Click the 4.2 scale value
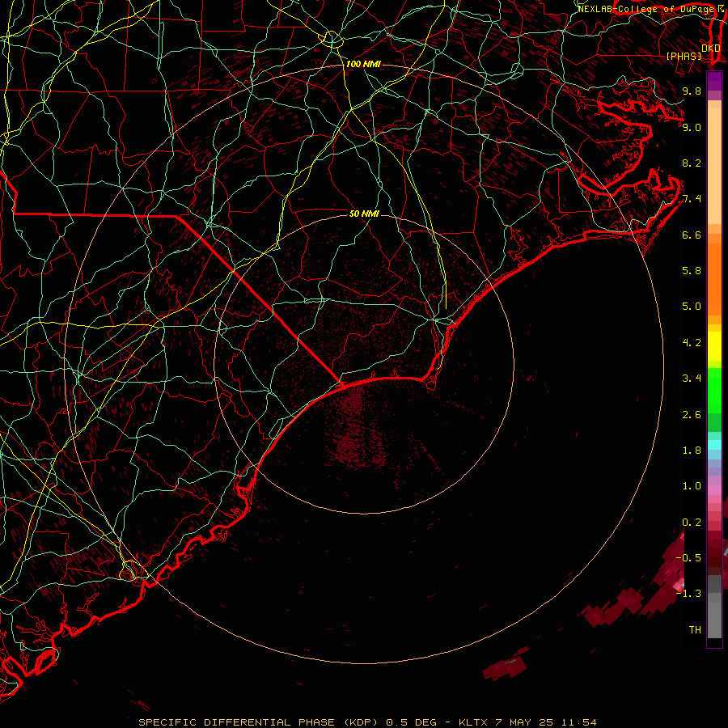 coord(692,343)
